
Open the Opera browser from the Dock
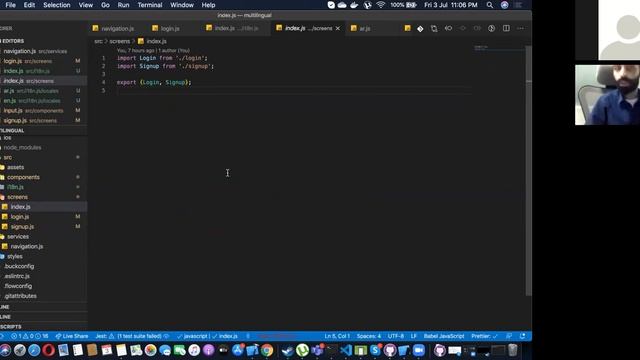[49, 350]
